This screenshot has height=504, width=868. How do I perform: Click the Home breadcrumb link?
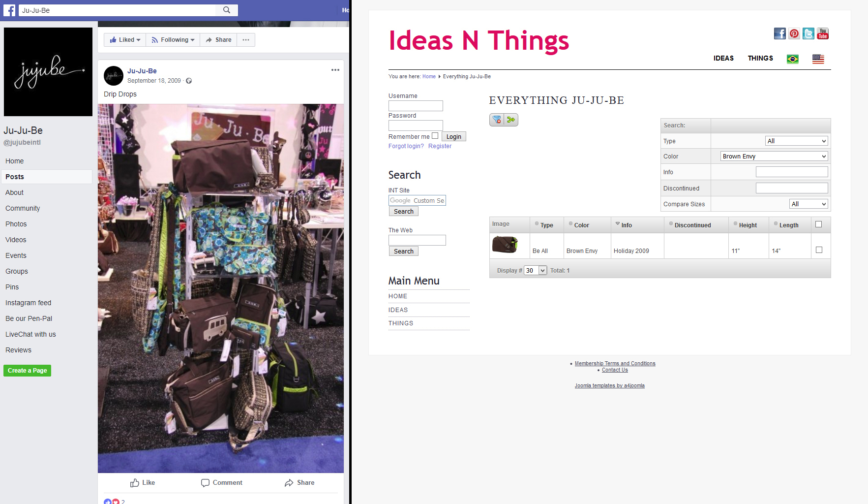(x=429, y=76)
